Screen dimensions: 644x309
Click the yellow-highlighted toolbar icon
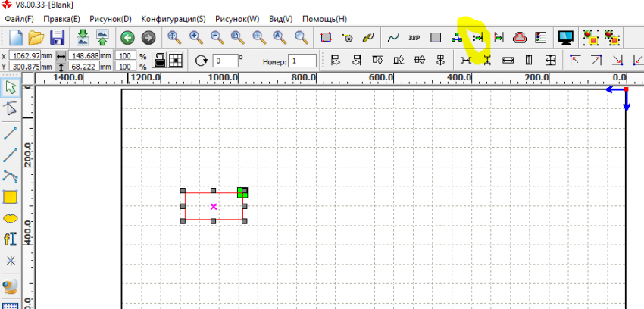477,37
